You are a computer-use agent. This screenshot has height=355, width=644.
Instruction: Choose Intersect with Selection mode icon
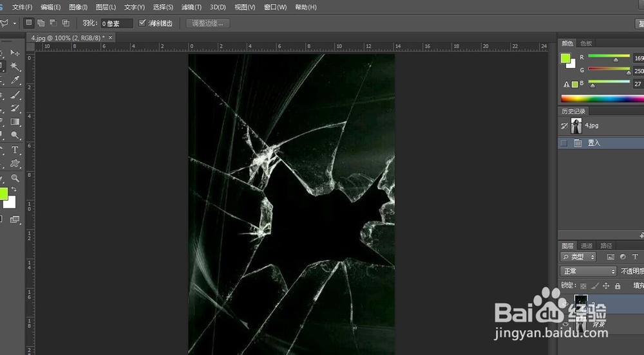(x=66, y=23)
